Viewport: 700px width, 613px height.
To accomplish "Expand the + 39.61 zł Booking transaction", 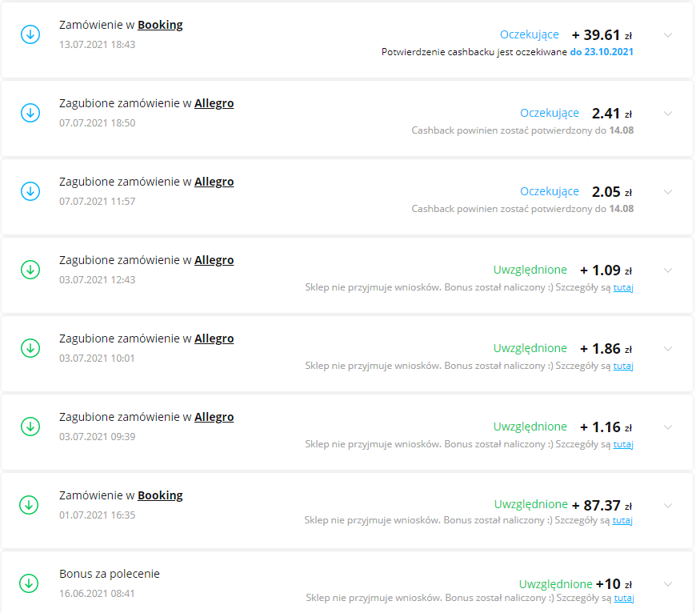I will click(x=668, y=35).
